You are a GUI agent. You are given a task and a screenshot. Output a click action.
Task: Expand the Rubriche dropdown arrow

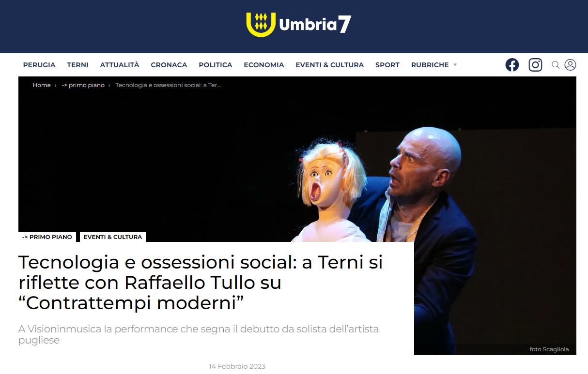click(x=455, y=65)
